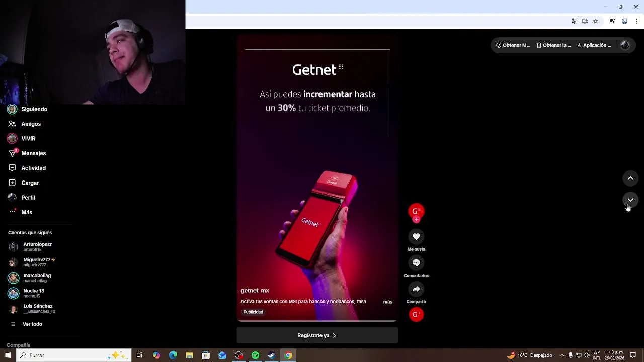Select Cargar to upload a video

(24, 183)
